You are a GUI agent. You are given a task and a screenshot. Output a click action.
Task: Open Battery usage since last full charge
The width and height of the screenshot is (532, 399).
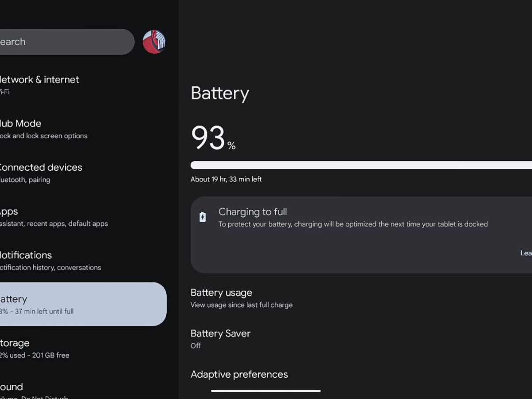click(x=242, y=298)
